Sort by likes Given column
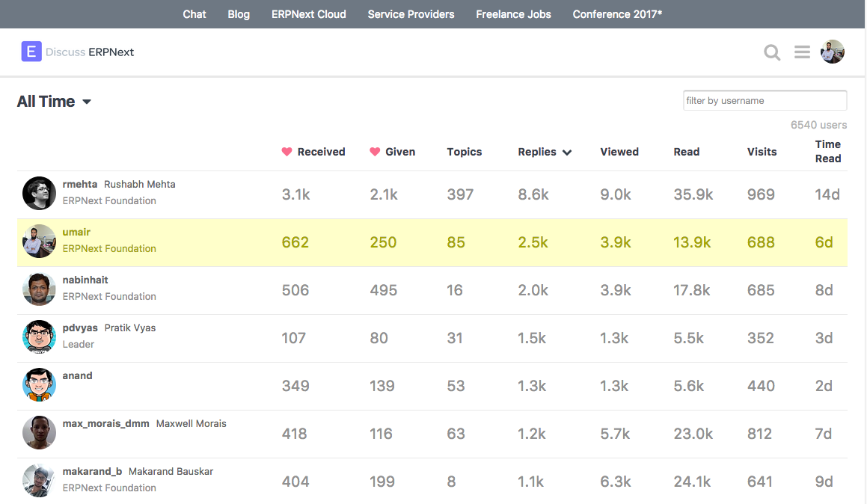The image size is (867, 504). [392, 152]
